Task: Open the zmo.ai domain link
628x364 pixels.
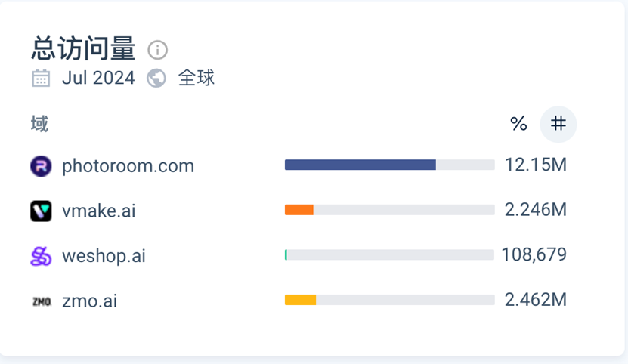Action: (x=89, y=301)
